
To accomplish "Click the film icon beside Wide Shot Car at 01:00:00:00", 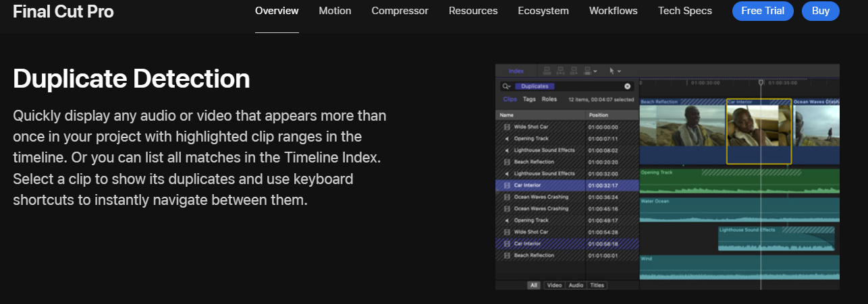I will (507, 127).
